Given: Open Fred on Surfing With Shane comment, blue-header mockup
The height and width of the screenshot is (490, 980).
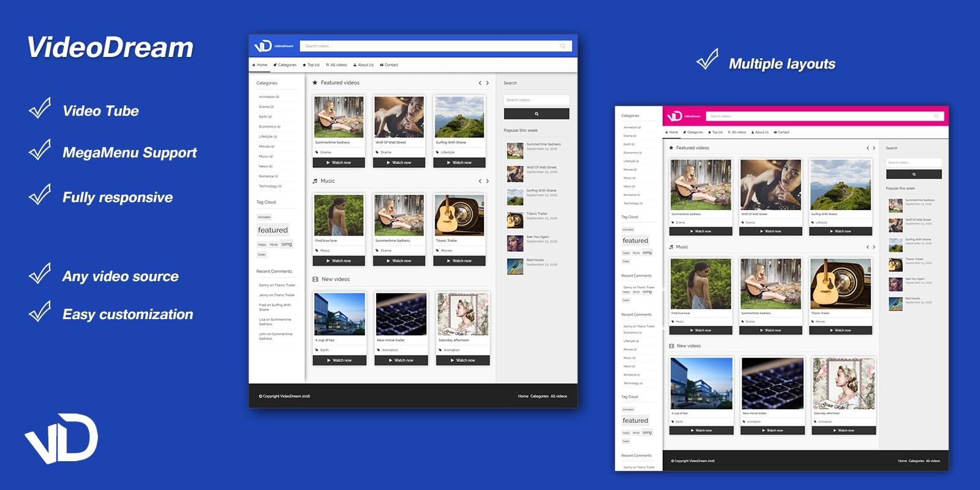Looking at the screenshot, I should 275,307.
